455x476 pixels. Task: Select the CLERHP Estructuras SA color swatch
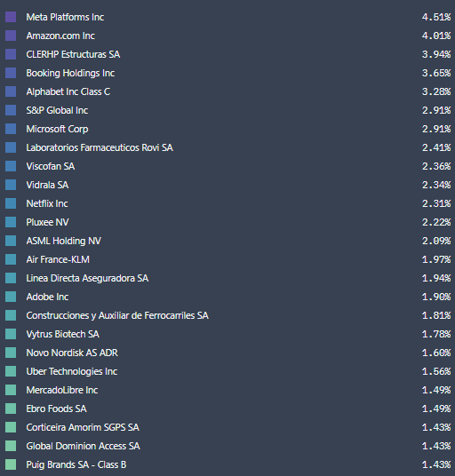(11, 54)
